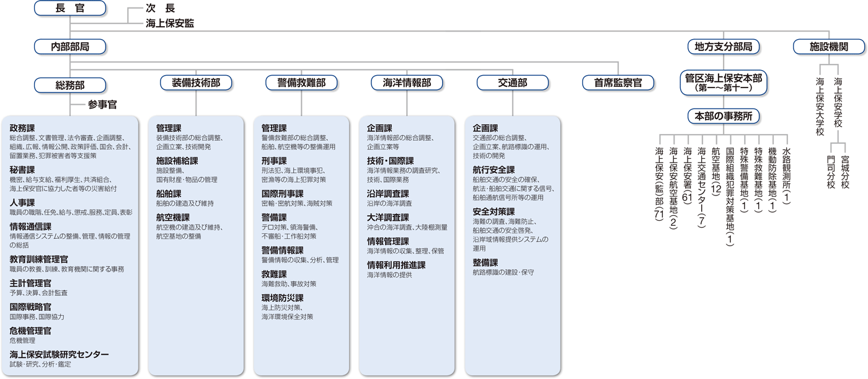Select 大洋調査課 in the 海洋情報部 panel

click(x=387, y=217)
